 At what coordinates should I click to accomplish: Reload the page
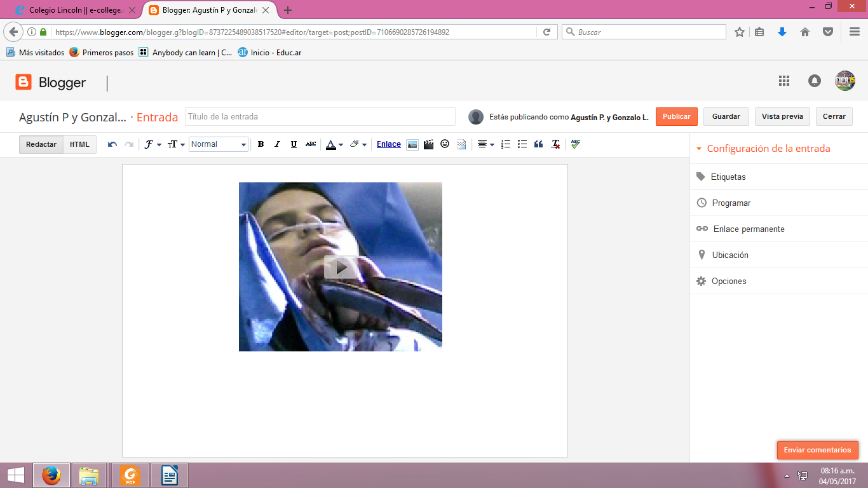tap(546, 32)
